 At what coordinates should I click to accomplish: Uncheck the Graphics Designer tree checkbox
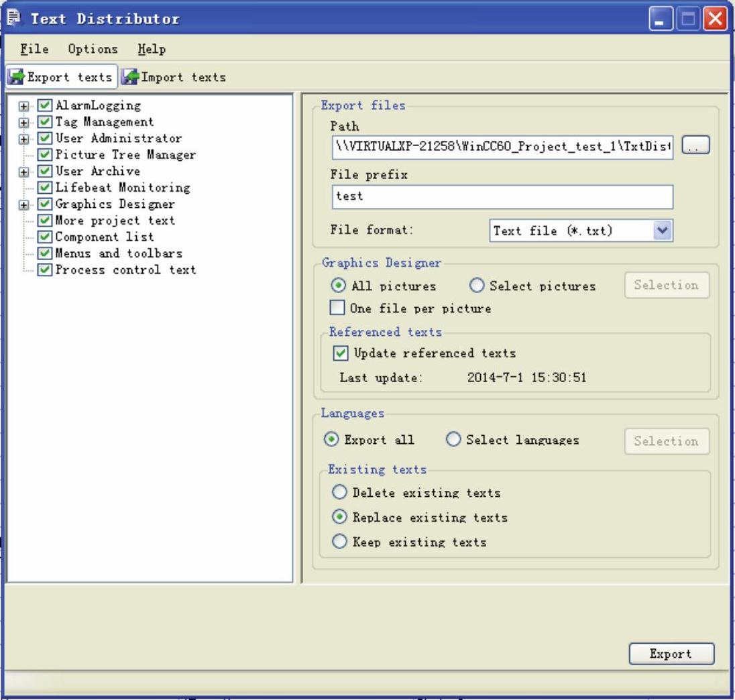(44, 204)
